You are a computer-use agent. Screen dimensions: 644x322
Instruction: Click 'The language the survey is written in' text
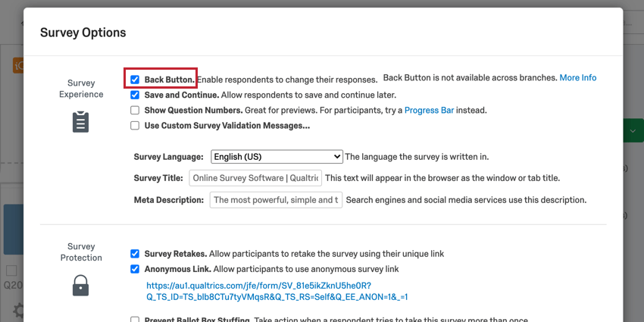417,157
